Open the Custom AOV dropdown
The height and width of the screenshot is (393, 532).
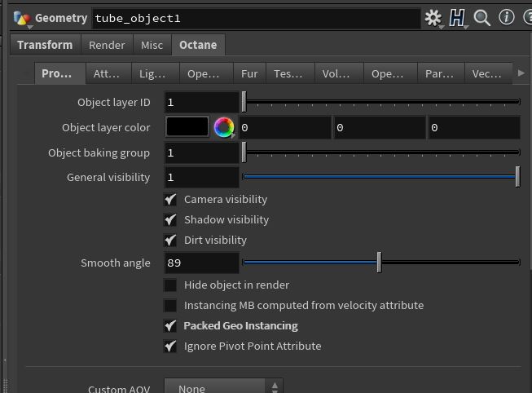coord(223,387)
